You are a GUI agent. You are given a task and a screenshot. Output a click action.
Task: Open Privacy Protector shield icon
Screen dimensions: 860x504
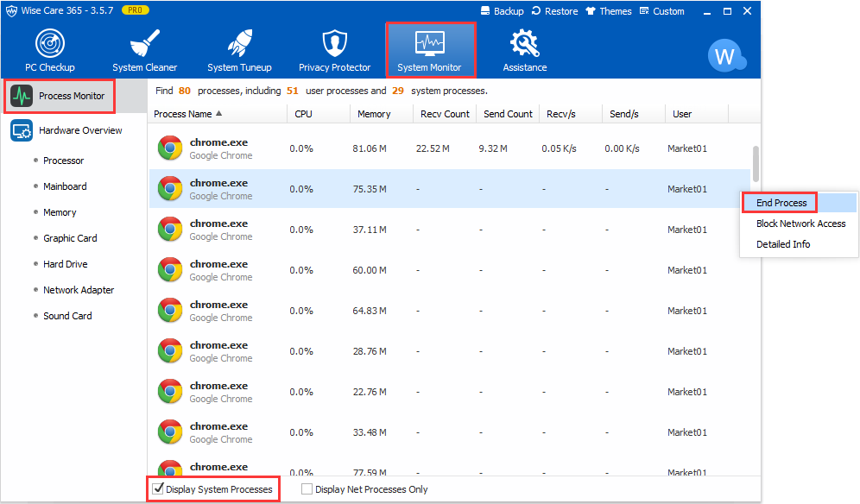tap(334, 43)
